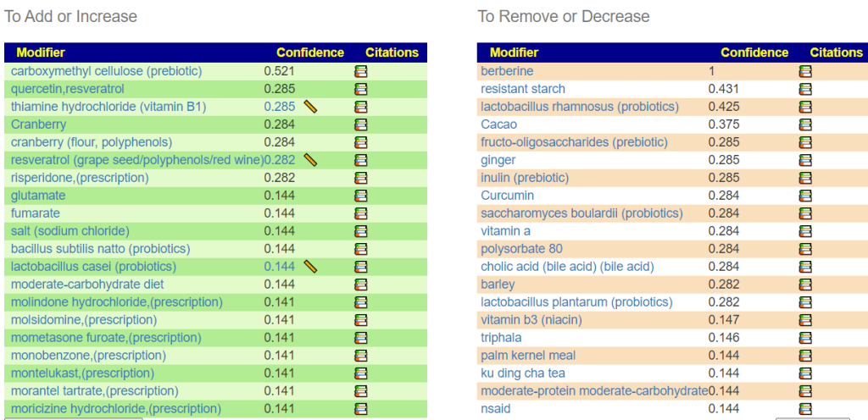
Task: Open the risperidone,(prescription) link
Action: pyautogui.click(x=80, y=178)
